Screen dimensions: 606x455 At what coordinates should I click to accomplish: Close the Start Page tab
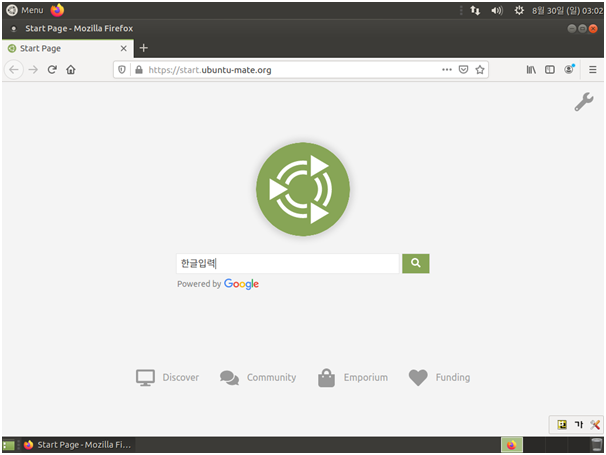(123, 48)
